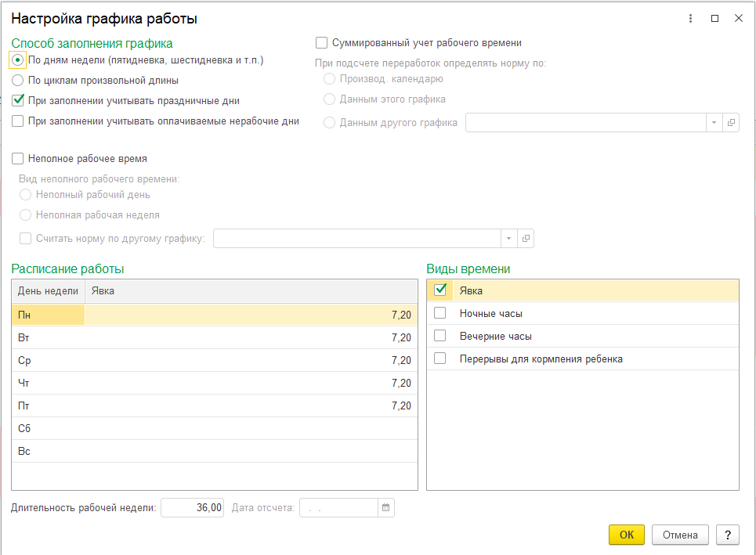Toggle 'При заполнении учитывать праздничные дни'
Image resolution: width=756 pixels, height=555 pixels.
[x=18, y=100]
